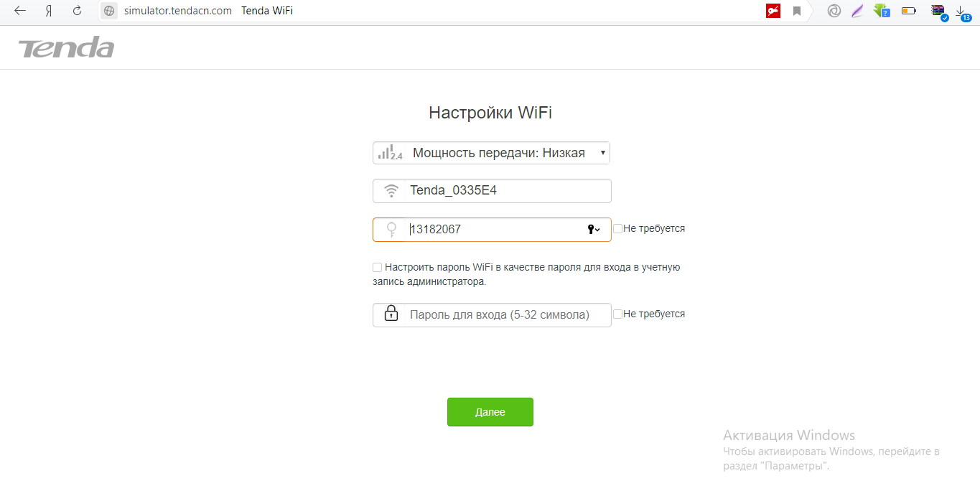Click the Tenda logo
Image resolution: width=980 pixels, height=496 pixels.
point(66,48)
